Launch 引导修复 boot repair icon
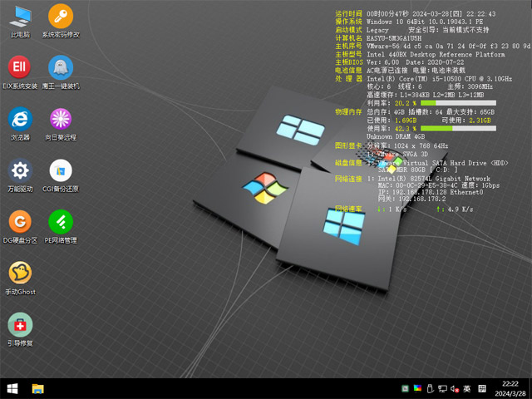This screenshot has width=532, height=399. [x=20, y=329]
